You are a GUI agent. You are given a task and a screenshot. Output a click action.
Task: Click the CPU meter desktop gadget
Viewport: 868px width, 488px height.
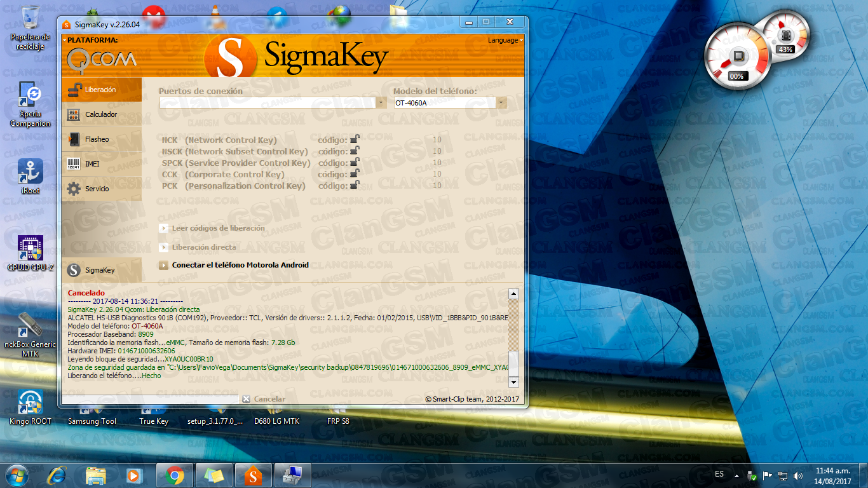pos(737,57)
